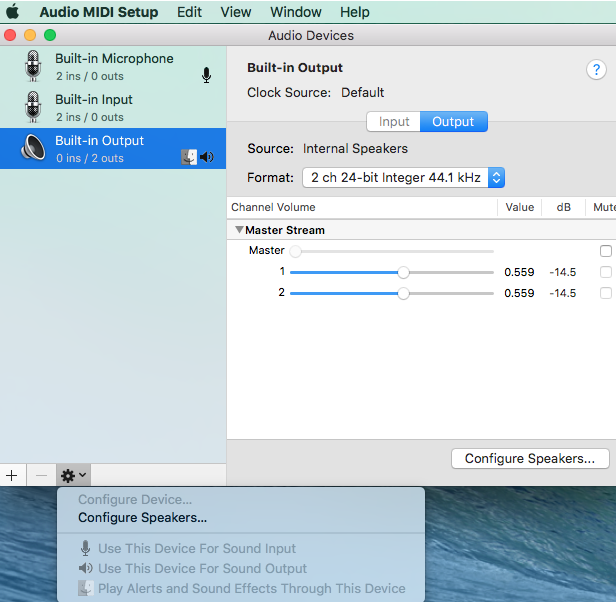Screen dimensions: 616x603
Task: Zoom the Audio Devices window green button
Action: coord(50,35)
